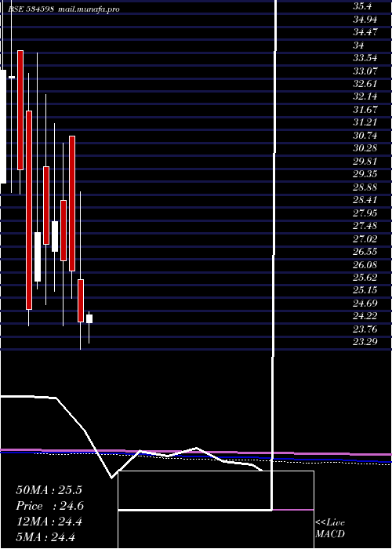Screen dimensions: 392x549
Task: Click the 34.94 price level label
Action: point(365,20)
